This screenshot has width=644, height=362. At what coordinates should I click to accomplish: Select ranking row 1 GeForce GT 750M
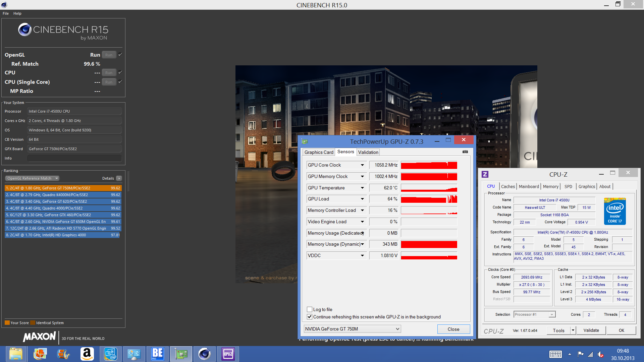pyautogui.click(x=63, y=188)
